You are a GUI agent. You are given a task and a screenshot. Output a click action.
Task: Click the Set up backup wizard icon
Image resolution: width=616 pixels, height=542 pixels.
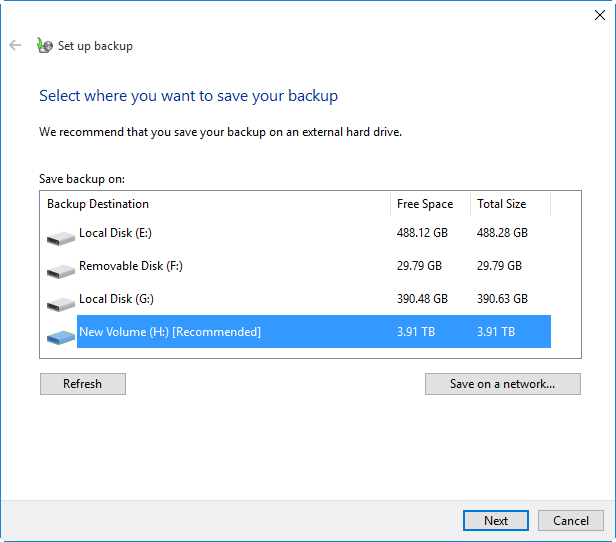(44, 45)
